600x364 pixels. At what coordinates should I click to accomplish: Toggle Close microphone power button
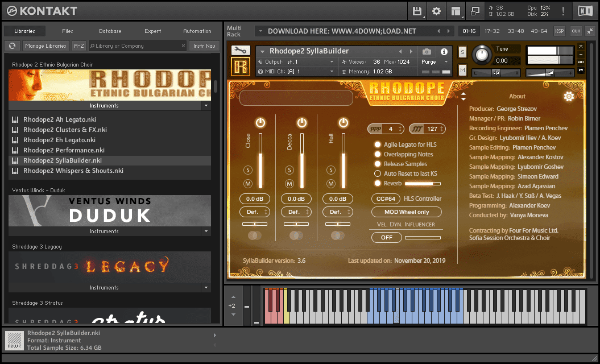[260, 122]
